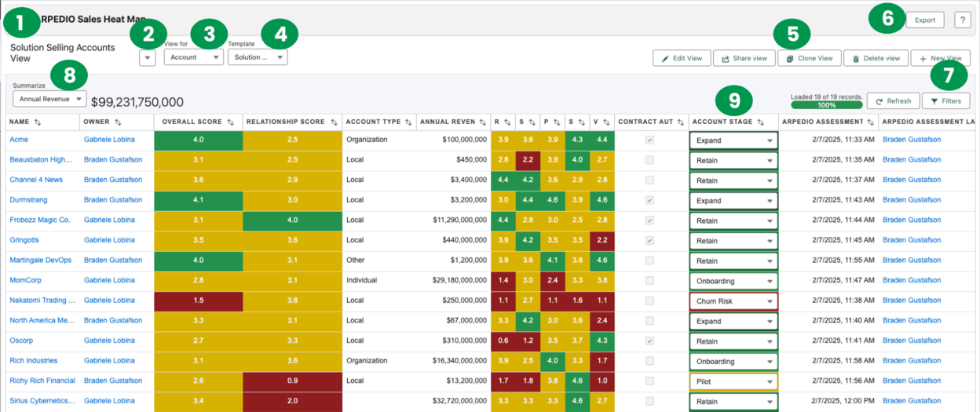Click Frobozz Magic Co. green 4.0 relationship cell
This screenshot has width=980, height=412.
[292, 221]
